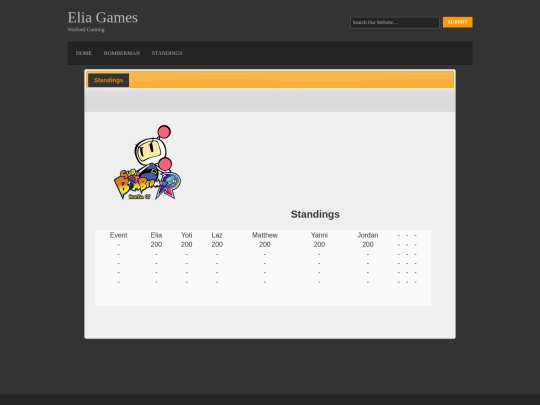The width and height of the screenshot is (540, 405).
Task: Select the Standings tab in orange bar
Action: 108,80
